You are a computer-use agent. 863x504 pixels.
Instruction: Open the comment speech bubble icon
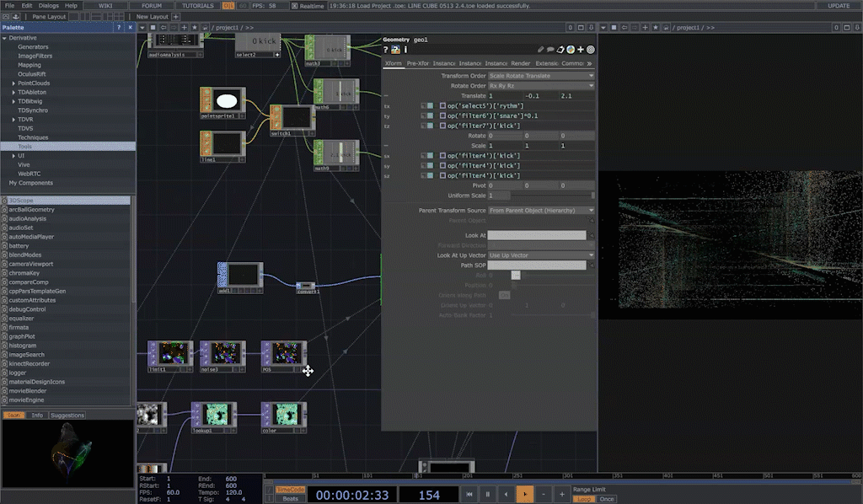(550, 50)
